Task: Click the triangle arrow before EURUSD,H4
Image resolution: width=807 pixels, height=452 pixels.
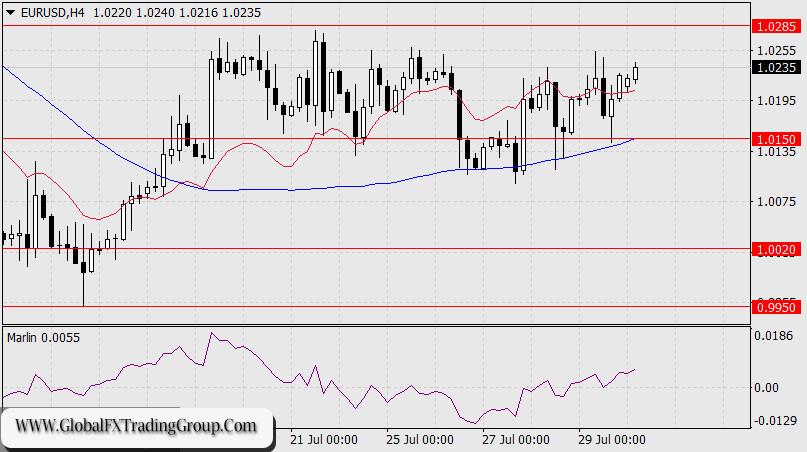Action: tap(10, 13)
